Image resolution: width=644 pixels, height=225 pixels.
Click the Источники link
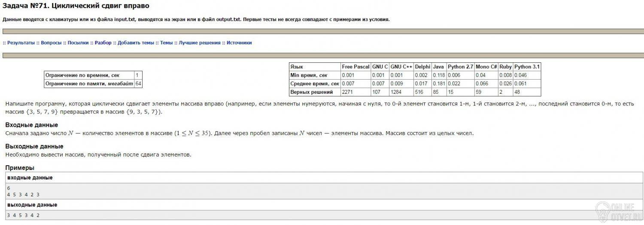[x=239, y=43]
